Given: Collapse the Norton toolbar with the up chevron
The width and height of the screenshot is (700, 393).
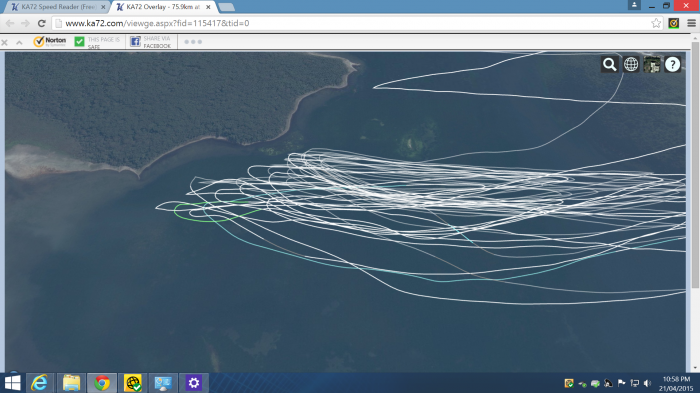Looking at the screenshot, I should 19,42.
